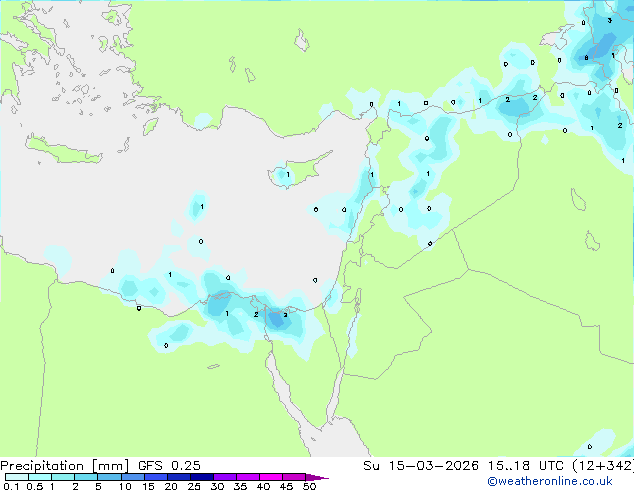
Task: Click the '45' legend scale label
Action: [286, 486]
